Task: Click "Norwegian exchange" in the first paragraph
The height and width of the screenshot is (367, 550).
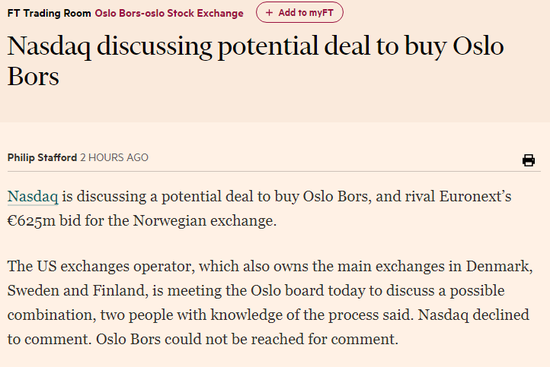Action: point(205,221)
